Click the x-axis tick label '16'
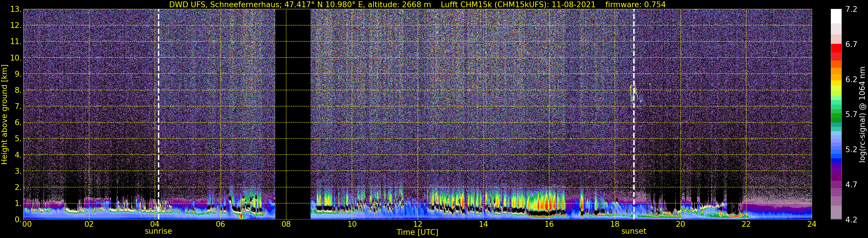This screenshot has height=238, width=868. [x=549, y=224]
